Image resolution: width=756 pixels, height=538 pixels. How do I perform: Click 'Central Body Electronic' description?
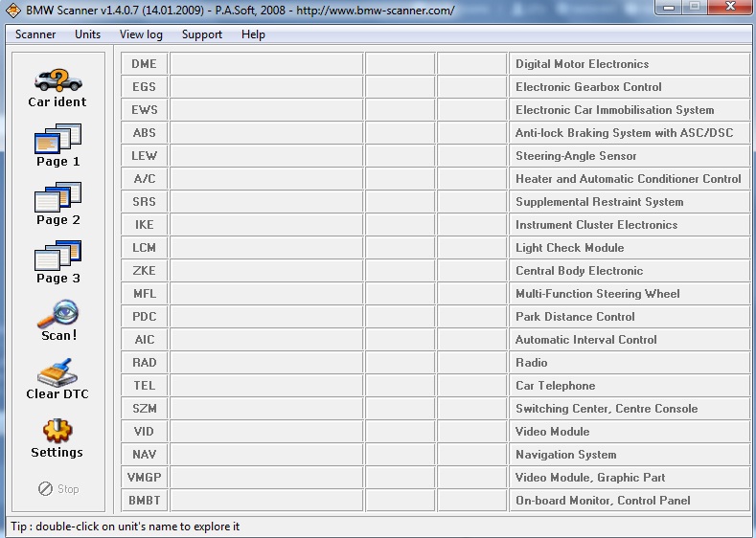pyautogui.click(x=579, y=271)
